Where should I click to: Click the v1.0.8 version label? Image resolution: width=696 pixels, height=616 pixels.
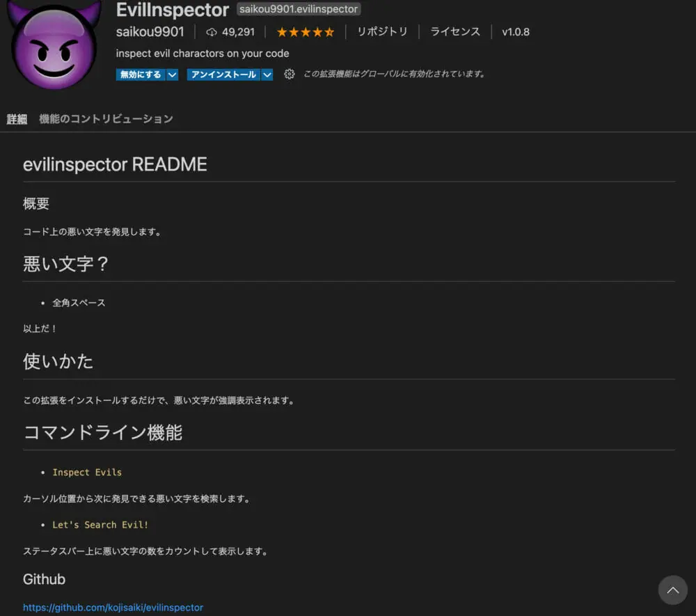515,32
